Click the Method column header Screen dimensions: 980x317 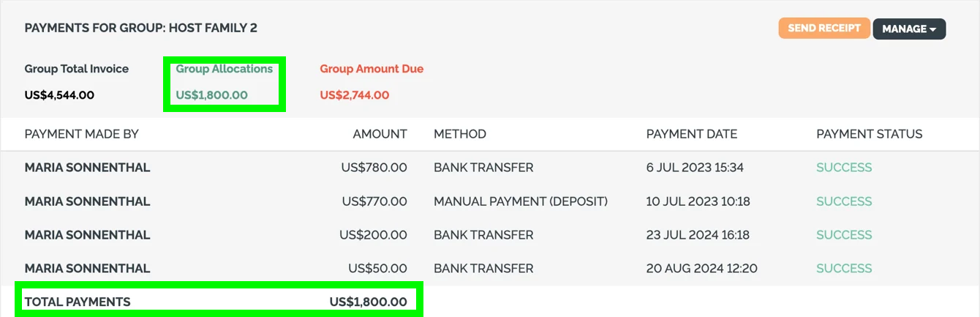tap(460, 134)
